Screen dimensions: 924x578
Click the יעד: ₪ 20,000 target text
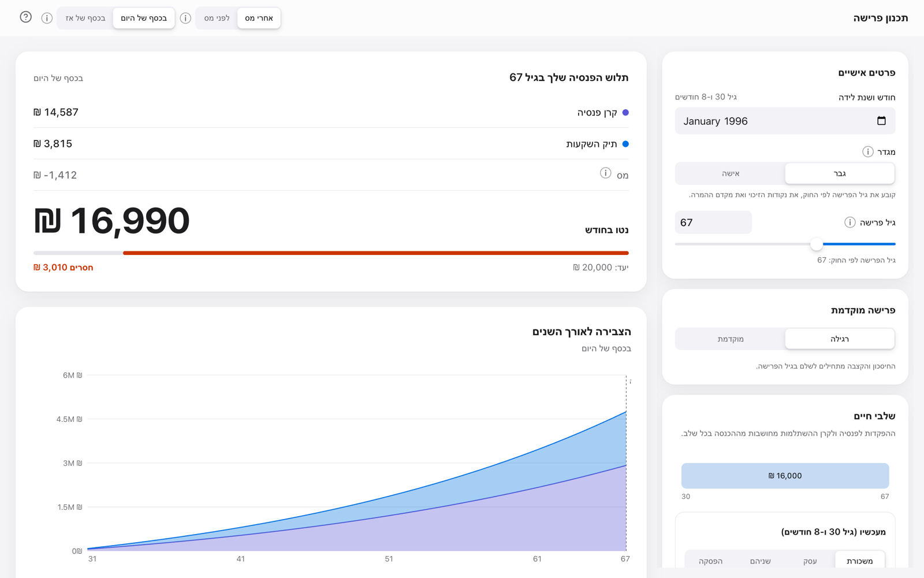pyautogui.click(x=601, y=267)
